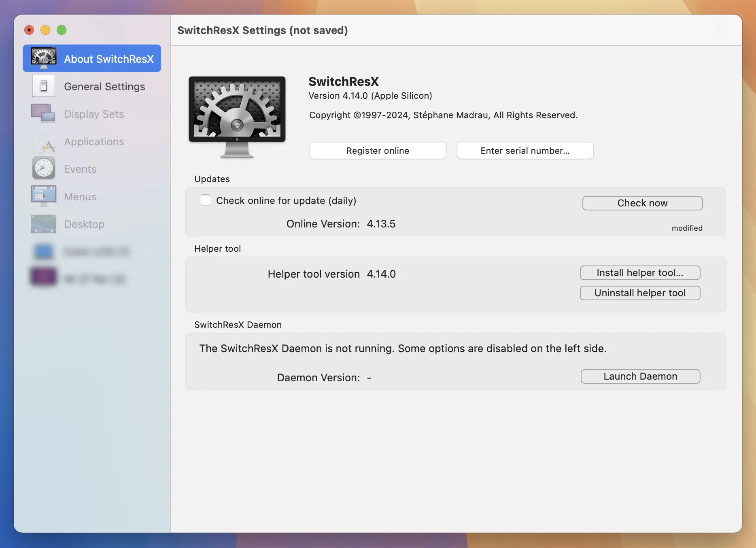Select About SwitchResX in the sidebar
The image size is (756, 548).
click(x=92, y=59)
